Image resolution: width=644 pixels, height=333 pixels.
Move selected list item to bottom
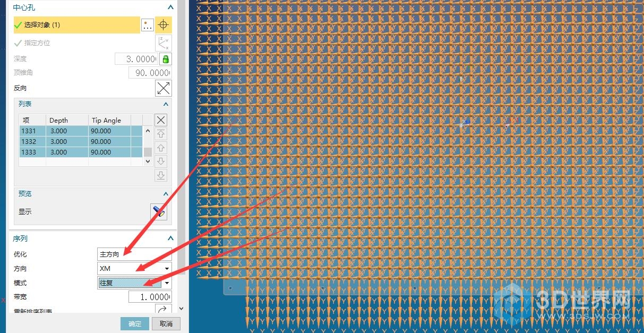click(161, 175)
